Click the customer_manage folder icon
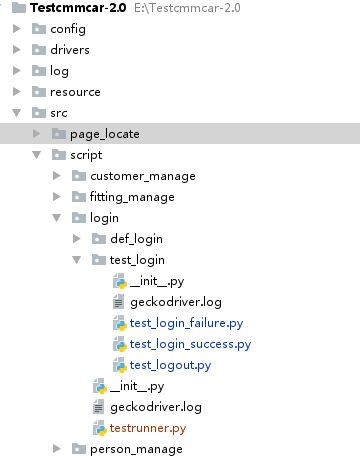This screenshot has height=459, width=360. point(79,176)
